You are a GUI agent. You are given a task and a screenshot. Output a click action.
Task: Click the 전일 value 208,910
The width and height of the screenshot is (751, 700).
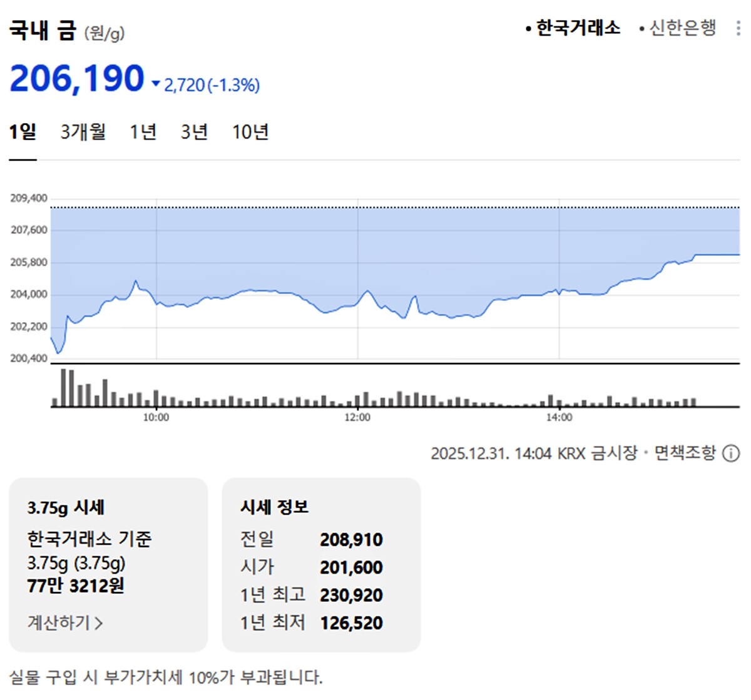pos(352,539)
